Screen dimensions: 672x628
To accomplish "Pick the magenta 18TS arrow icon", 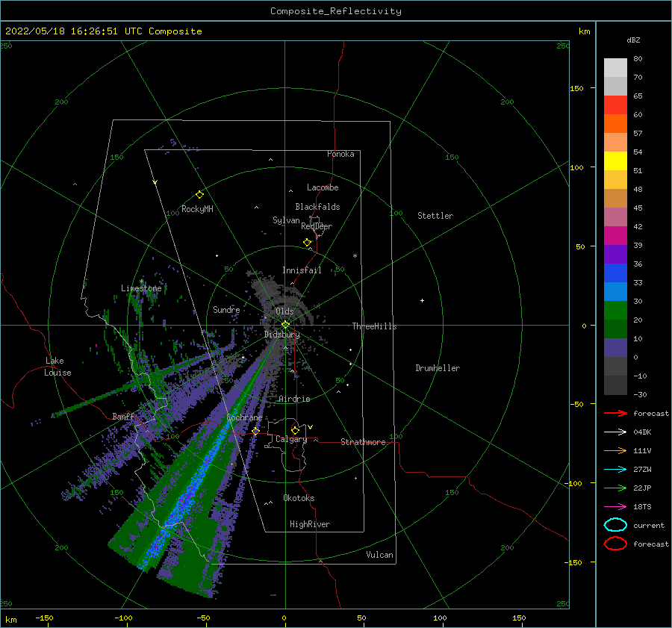I will pyautogui.click(x=615, y=507).
